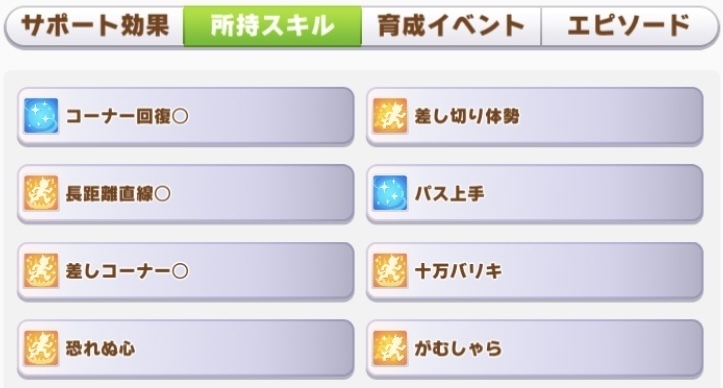
Task: Open the がむしゃら skill entry
Action: tap(535, 349)
